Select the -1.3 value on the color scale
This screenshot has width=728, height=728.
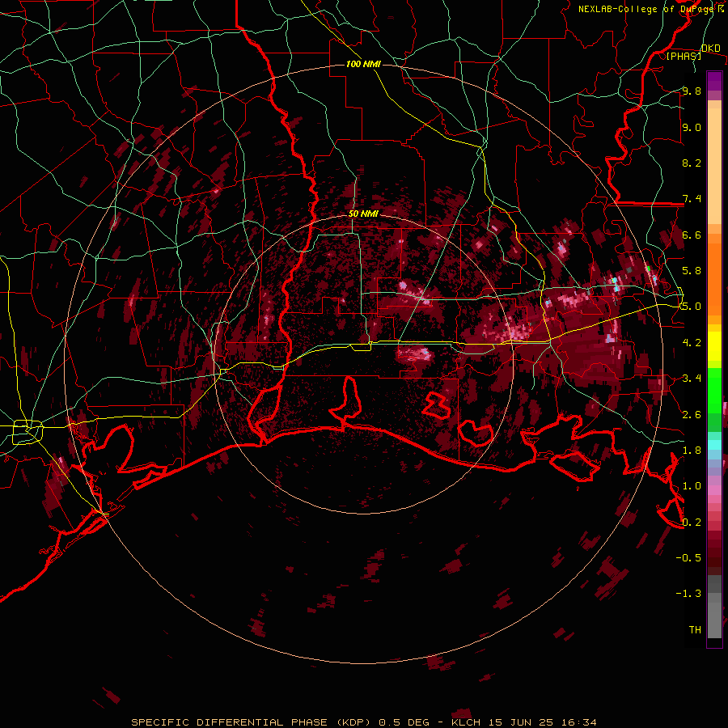pos(688,594)
